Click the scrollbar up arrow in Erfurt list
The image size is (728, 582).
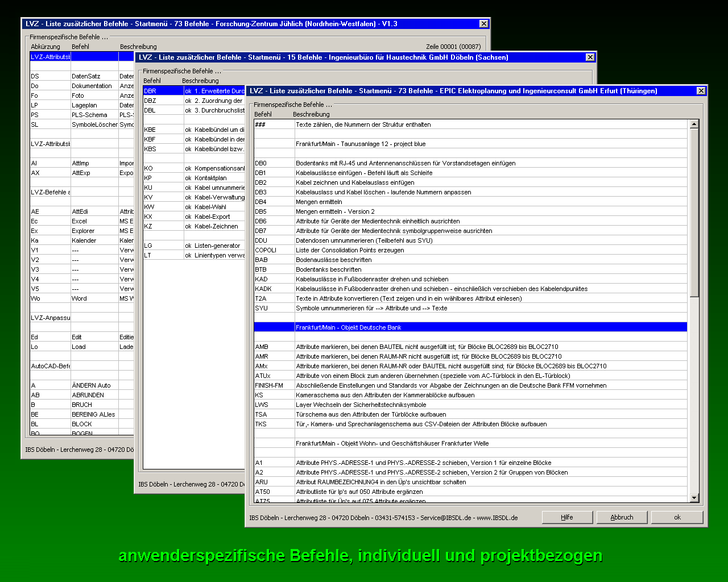click(x=694, y=124)
